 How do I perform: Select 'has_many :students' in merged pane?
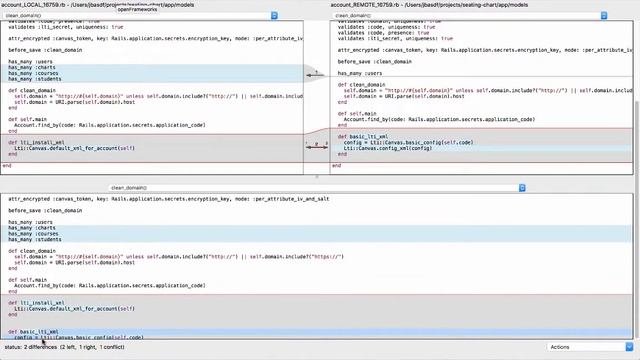tap(35, 239)
